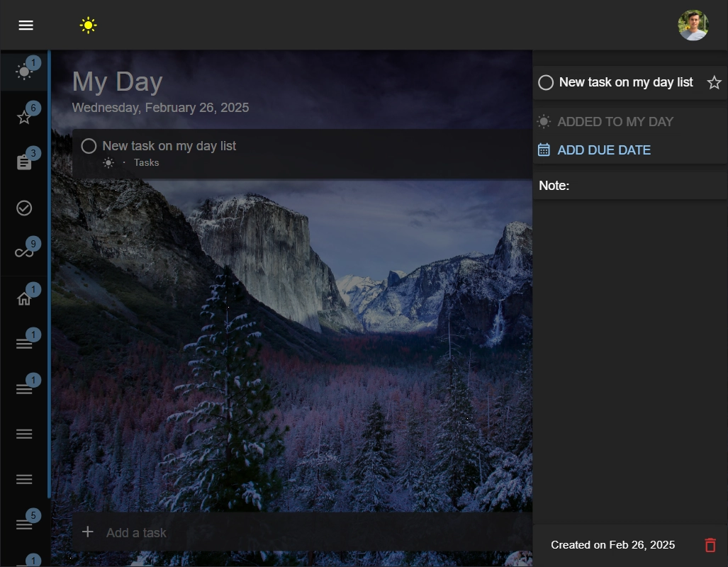
Task: Delete the task with red trash icon
Action: click(710, 545)
